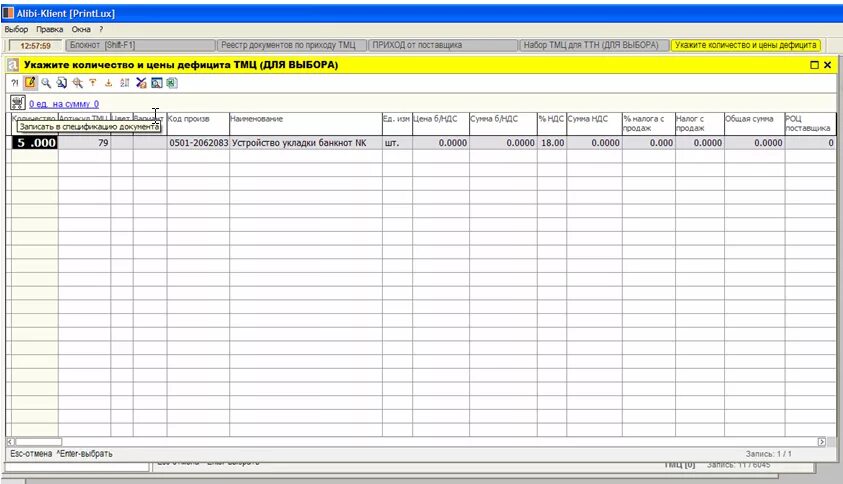The width and height of the screenshot is (843, 484).
Task: Open the '?' help menu
Action: (x=101, y=30)
